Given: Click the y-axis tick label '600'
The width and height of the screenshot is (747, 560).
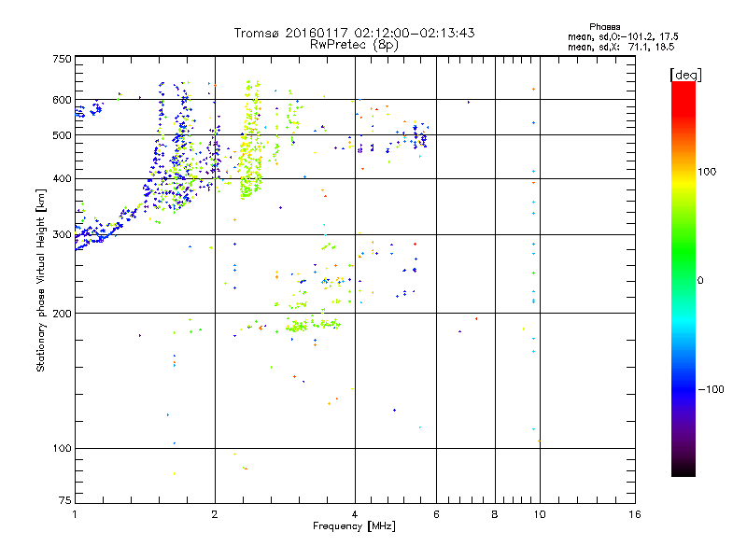Looking at the screenshot, I should point(62,100).
